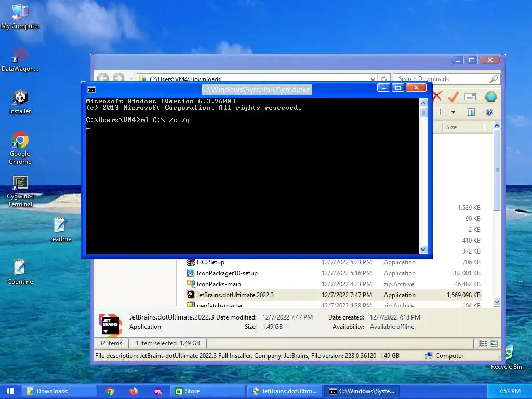Image resolution: width=532 pixels, height=399 pixels.
Task: Click the view layout list icon
Action: click(442, 112)
